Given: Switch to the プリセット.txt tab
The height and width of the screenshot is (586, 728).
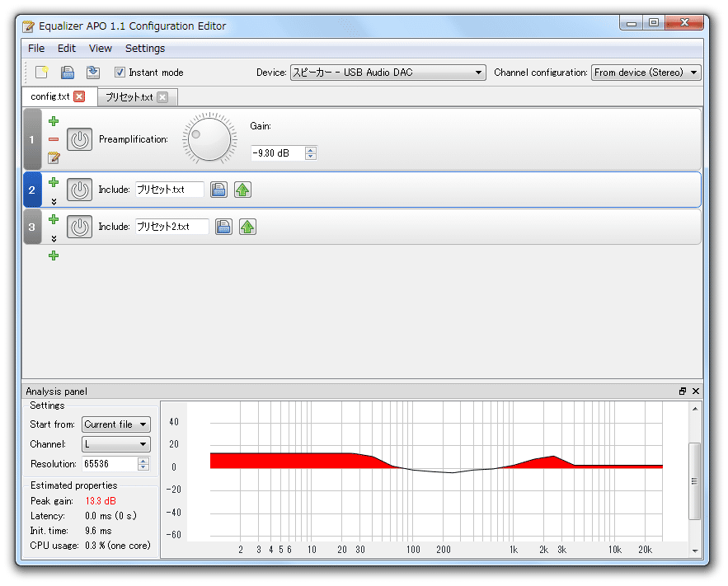Looking at the screenshot, I should 129,97.
